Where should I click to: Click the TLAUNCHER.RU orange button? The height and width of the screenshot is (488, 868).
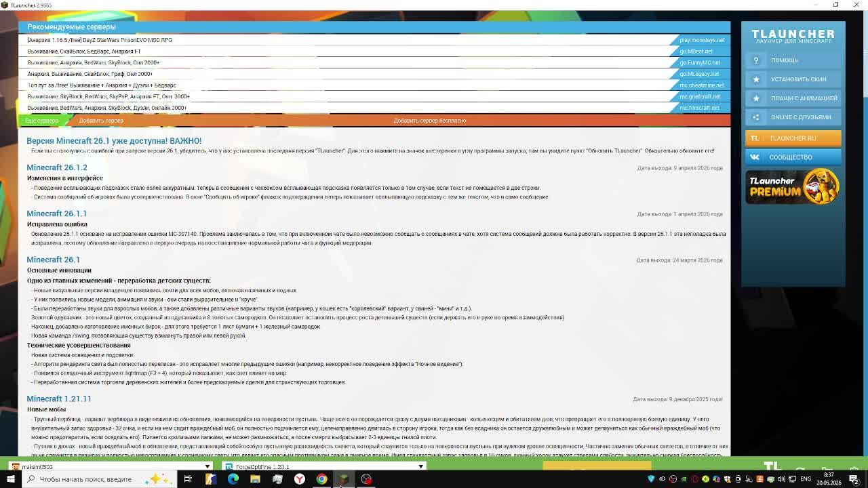click(x=793, y=138)
